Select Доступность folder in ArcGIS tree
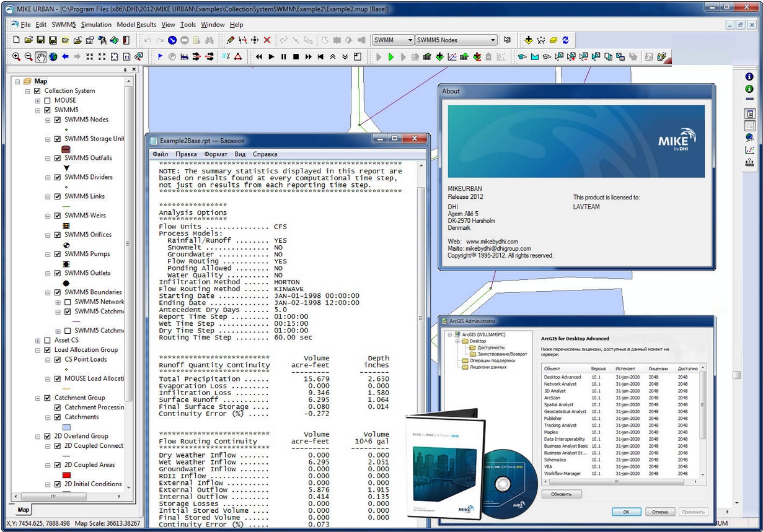Viewport: 763px width, 532px height. (x=491, y=347)
